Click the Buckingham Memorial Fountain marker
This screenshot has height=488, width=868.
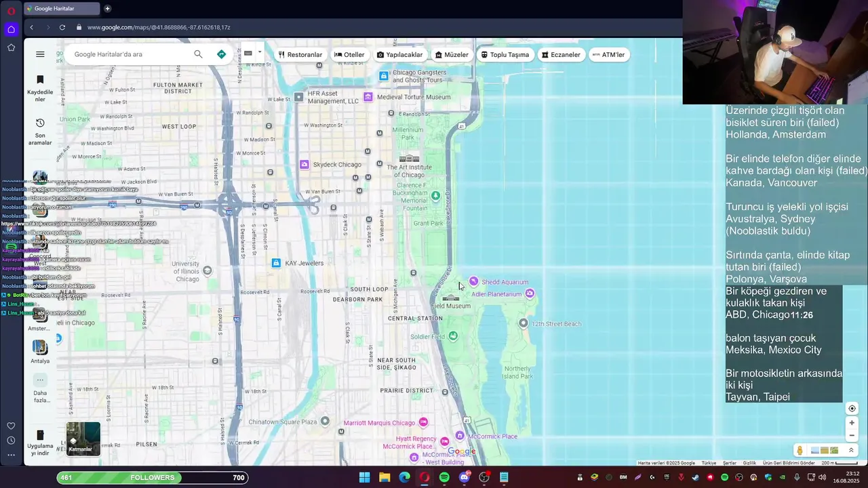[435, 196]
